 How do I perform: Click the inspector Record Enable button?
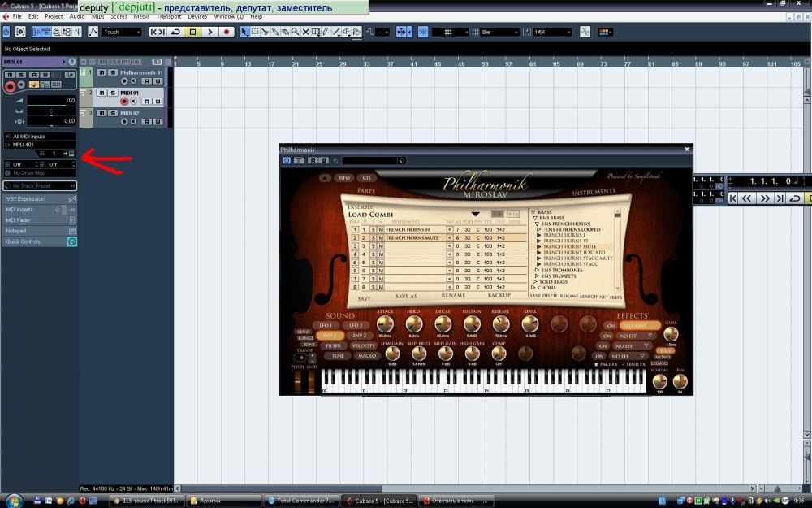click(x=10, y=87)
